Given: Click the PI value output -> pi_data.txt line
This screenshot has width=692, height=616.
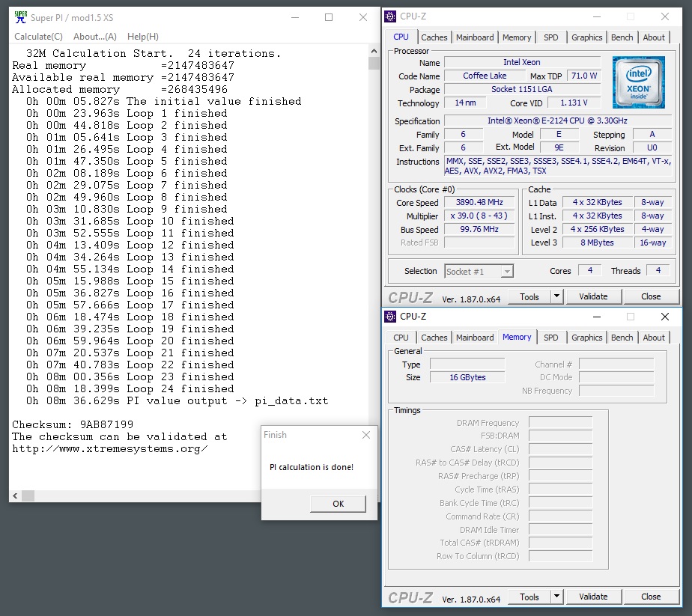Looking at the screenshot, I should point(177,401).
